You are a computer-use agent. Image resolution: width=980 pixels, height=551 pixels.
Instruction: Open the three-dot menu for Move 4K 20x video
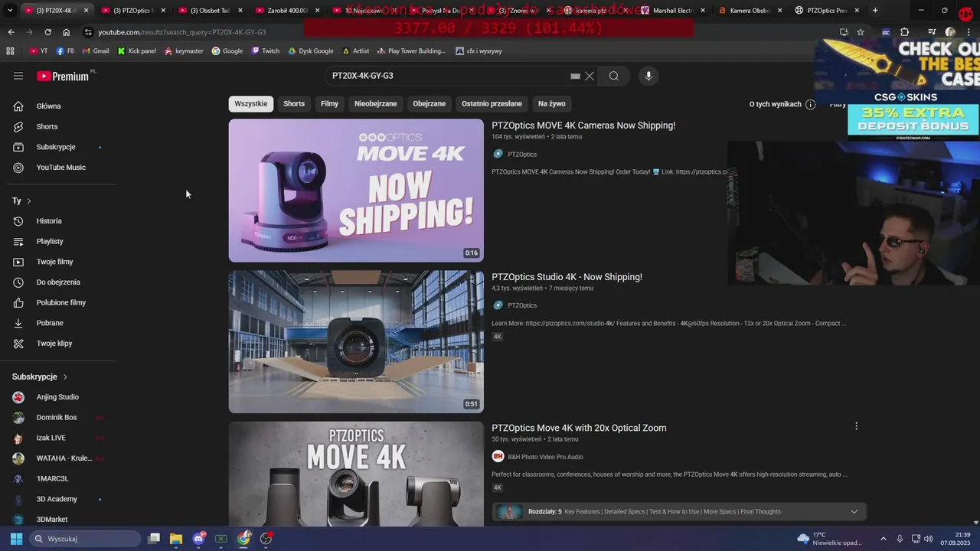tap(856, 426)
